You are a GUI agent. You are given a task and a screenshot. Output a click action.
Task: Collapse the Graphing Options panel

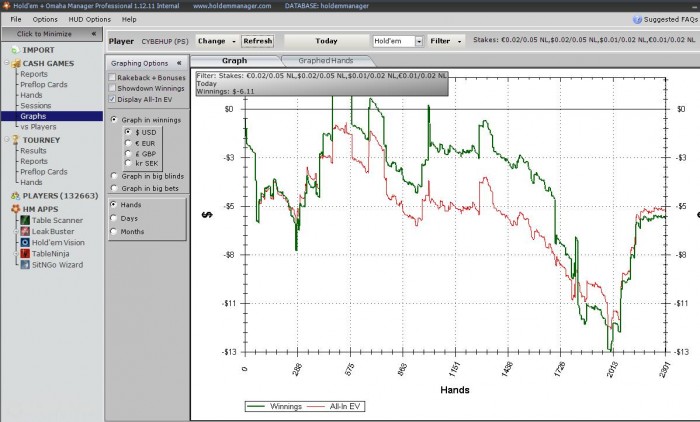(x=179, y=63)
